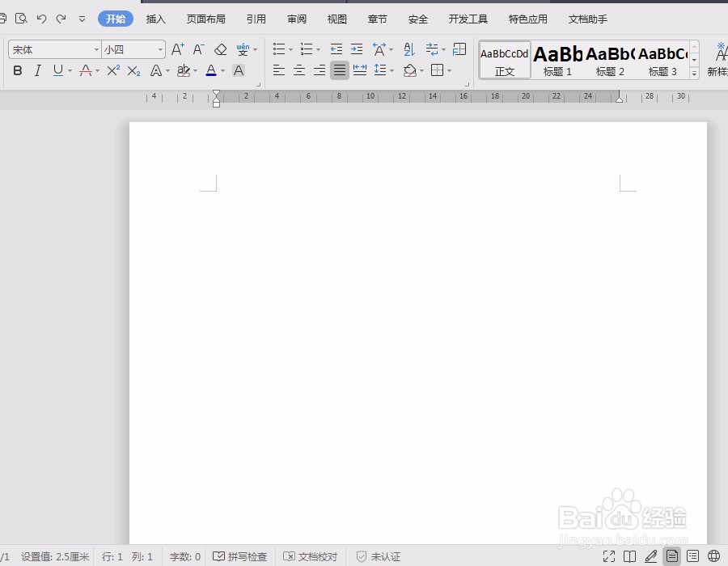Click 文档校对 in status bar
The width and height of the screenshot is (728, 566).
pyautogui.click(x=310, y=556)
